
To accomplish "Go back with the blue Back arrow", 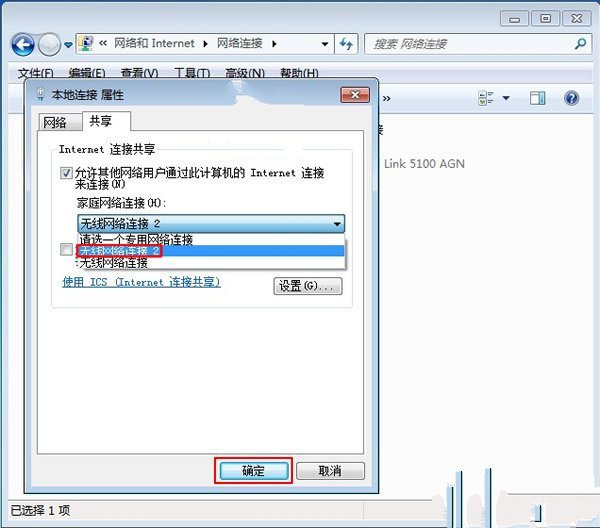I will click(x=23, y=44).
